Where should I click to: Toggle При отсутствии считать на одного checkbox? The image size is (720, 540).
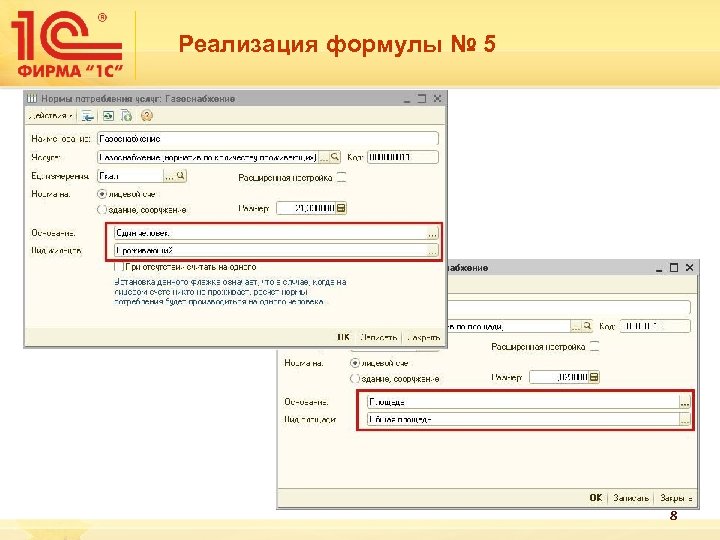coord(119,267)
